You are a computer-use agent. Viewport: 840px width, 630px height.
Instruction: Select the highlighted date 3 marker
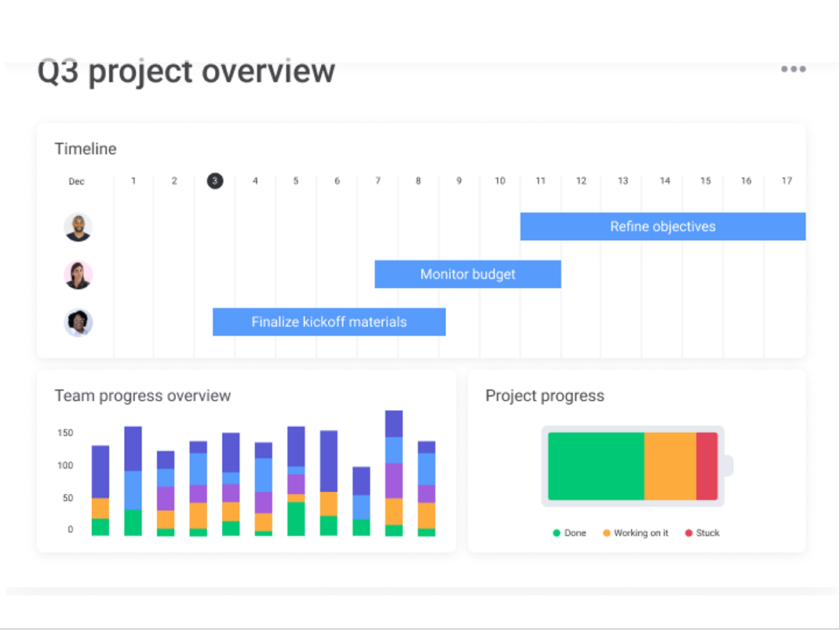click(215, 181)
